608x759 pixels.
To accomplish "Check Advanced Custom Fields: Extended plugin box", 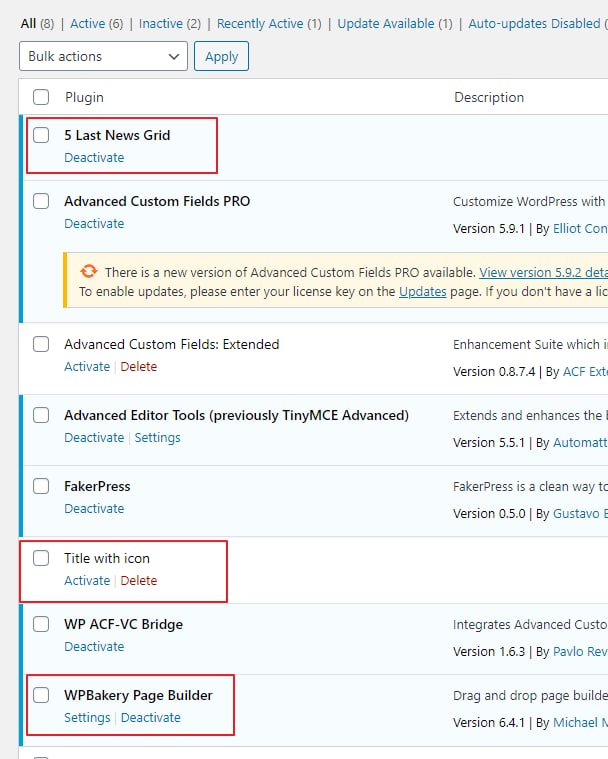I will click(41, 344).
